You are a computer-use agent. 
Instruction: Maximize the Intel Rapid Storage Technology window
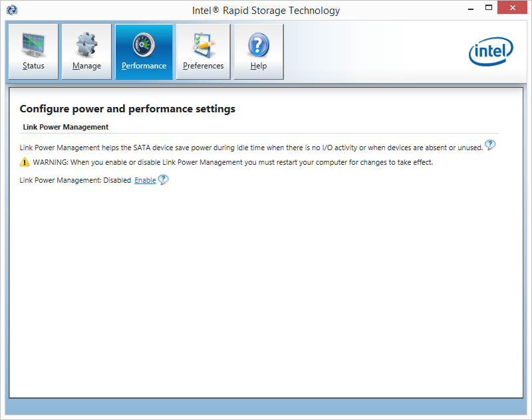coord(489,8)
